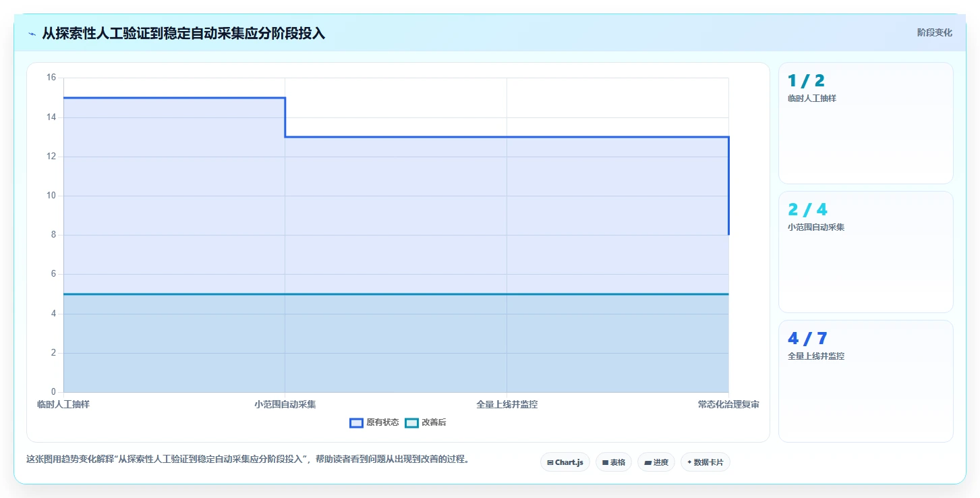Click the 进度 chip
This screenshot has height=498, width=980.
(x=656, y=462)
